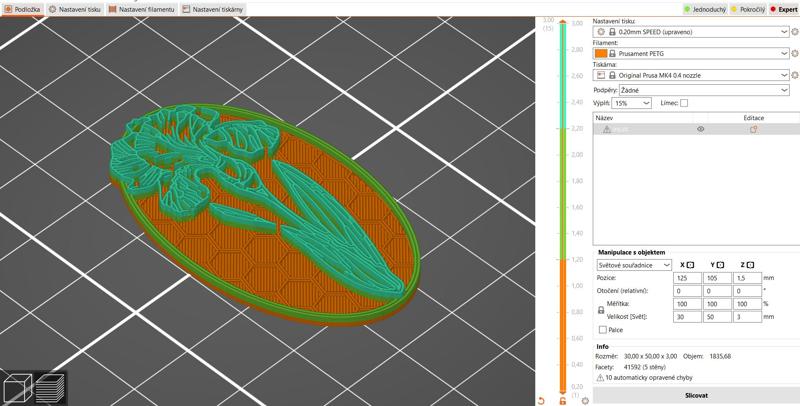Toggle the scale proportions lock icon

[x=601, y=310]
